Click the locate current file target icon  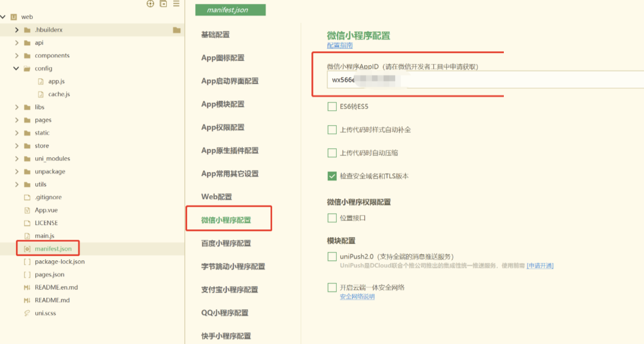pyautogui.click(x=150, y=4)
